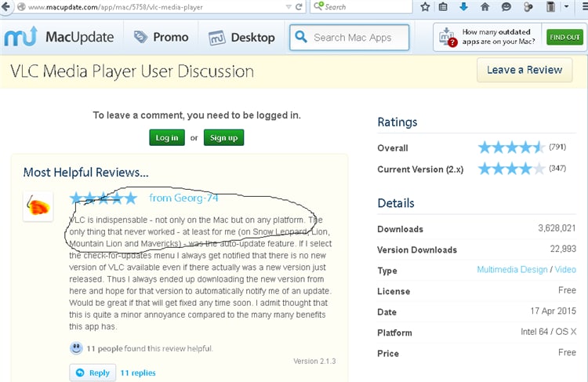Open the browser hamburger menu
The height and width of the screenshot is (382, 588).
pyautogui.click(x=584, y=6)
